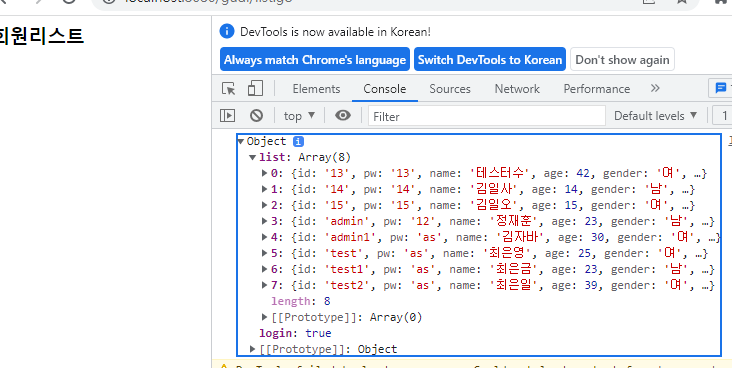Expand array item 5 with id 'test'

(265, 253)
